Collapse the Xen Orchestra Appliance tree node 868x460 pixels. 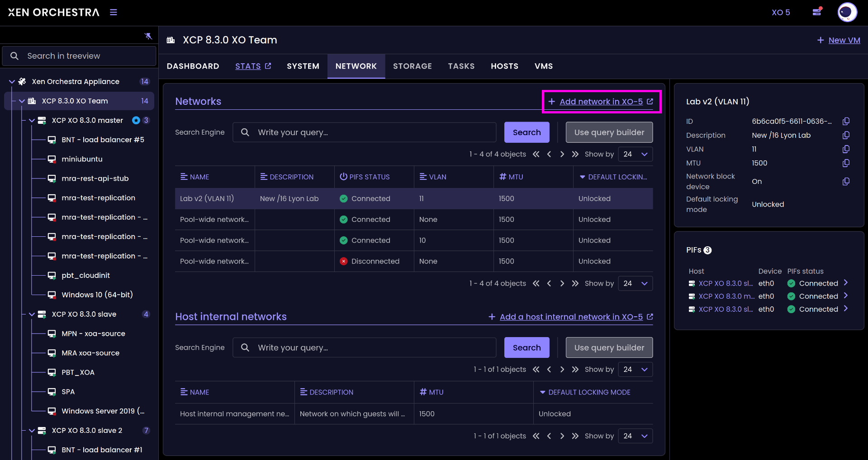click(12, 82)
